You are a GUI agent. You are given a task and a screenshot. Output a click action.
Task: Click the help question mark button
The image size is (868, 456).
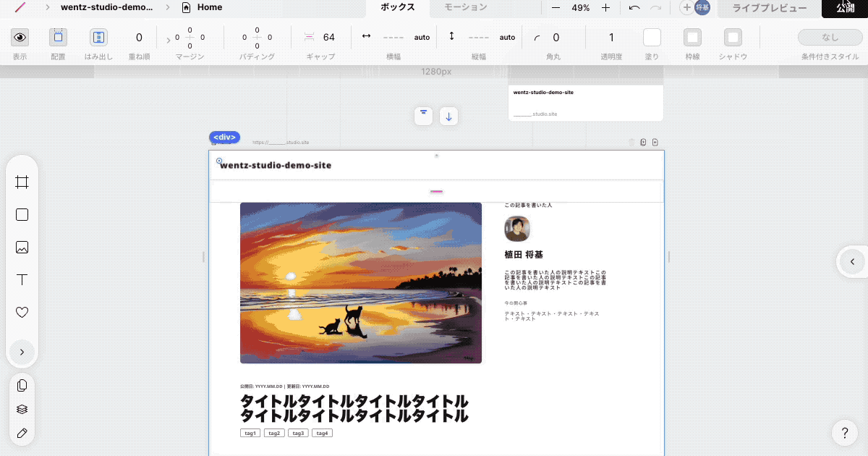(x=844, y=433)
